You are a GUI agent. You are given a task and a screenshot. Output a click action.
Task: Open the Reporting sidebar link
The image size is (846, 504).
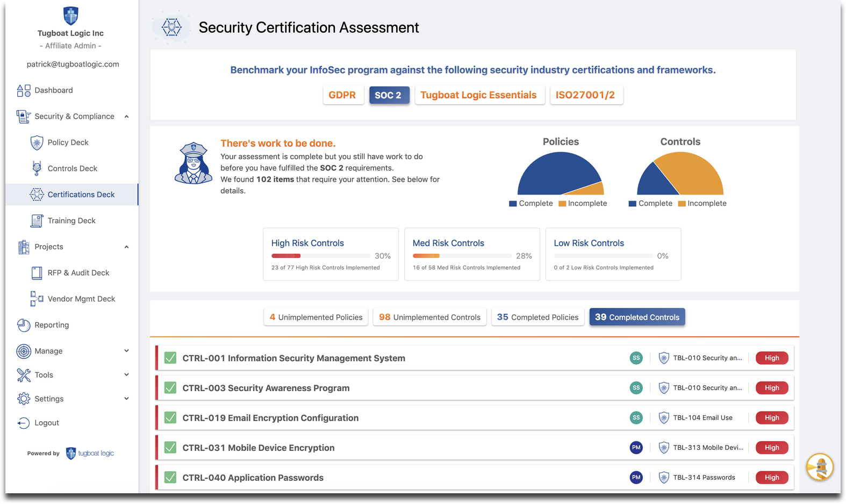click(x=52, y=325)
